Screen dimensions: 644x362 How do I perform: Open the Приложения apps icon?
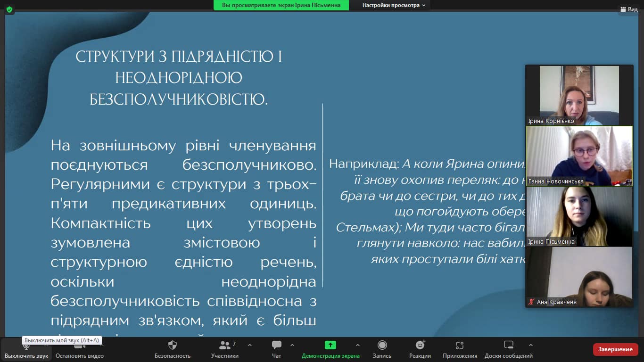[460, 349]
